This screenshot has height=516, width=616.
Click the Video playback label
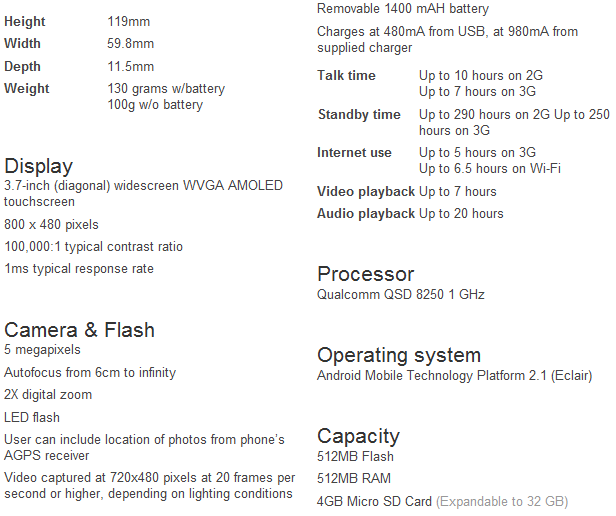point(366,191)
